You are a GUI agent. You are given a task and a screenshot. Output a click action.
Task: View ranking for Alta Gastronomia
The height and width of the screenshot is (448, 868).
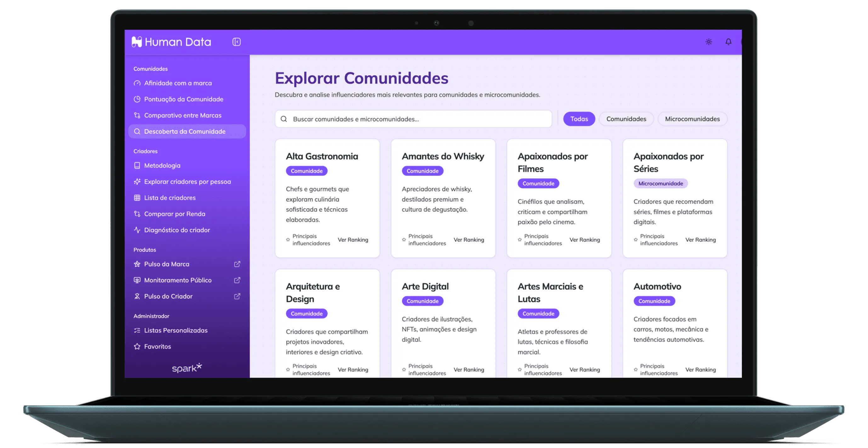[x=353, y=240]
